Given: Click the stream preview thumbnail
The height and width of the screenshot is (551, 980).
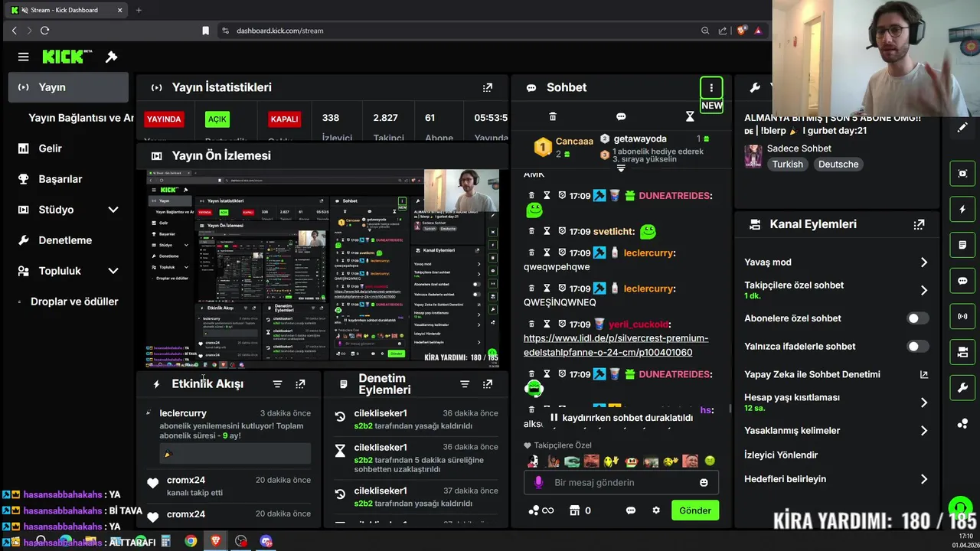Looking at the screenshot, I should coord(322,269).
